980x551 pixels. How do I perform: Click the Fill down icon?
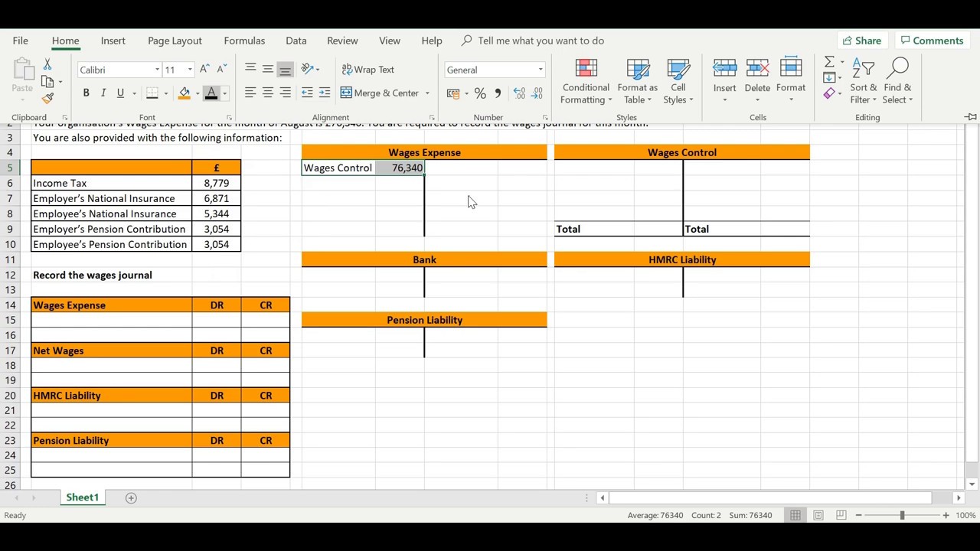pos(829,77)
